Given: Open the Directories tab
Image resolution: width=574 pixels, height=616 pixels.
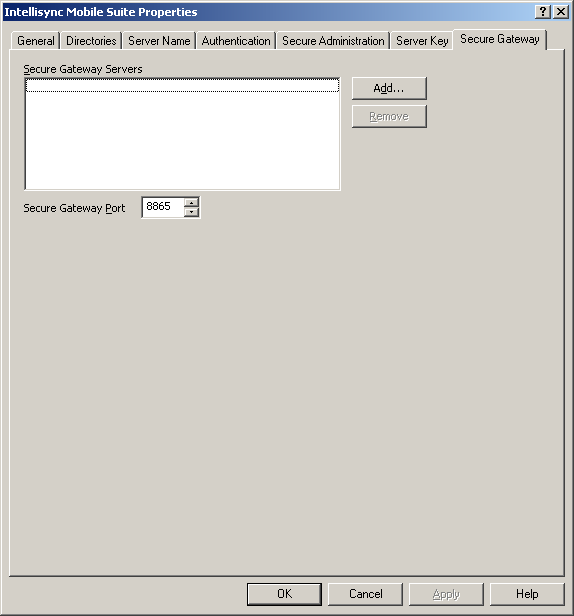Looking at the screenshot, I should [x=91, y=41].
